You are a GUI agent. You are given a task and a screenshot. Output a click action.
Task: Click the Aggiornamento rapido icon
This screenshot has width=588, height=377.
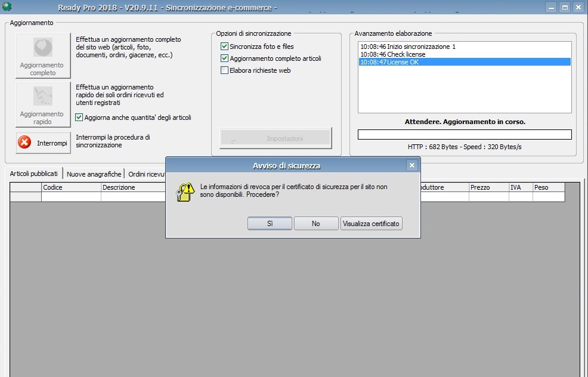[43, 96]
